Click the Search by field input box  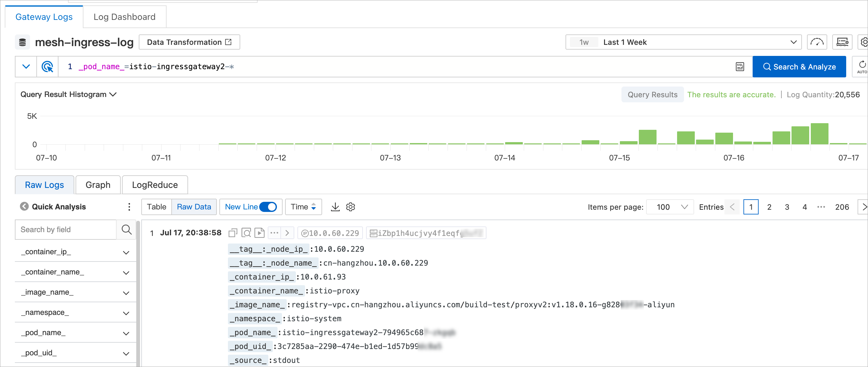coord(66,230)
